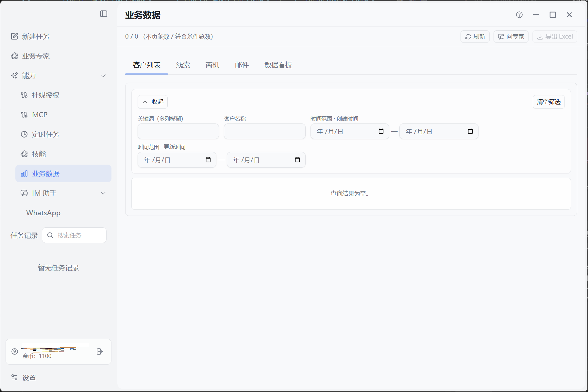Image resolution: width=588 pixels, height=392 pixels.
Task: Collapse the 能力 section chevron
Action: (x=103, y=75)
